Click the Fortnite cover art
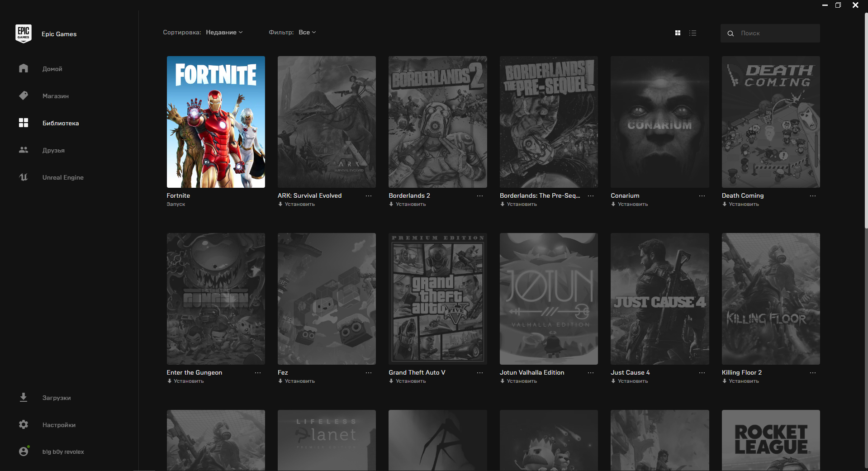Image resolution: width=868 pixels, height=471 pixels. click(216, 122)
